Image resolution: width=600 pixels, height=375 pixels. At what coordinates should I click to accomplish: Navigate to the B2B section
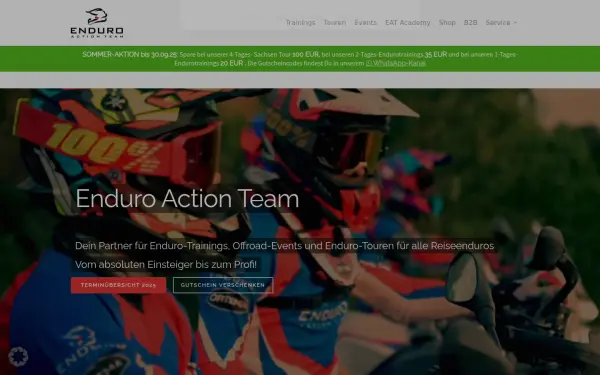[x=470, y=23]
